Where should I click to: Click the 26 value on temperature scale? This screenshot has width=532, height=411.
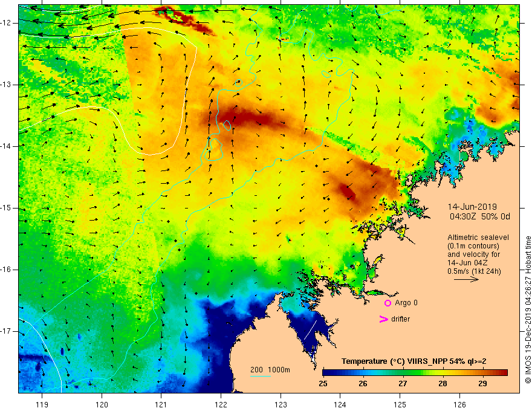(x=363, y=384)
